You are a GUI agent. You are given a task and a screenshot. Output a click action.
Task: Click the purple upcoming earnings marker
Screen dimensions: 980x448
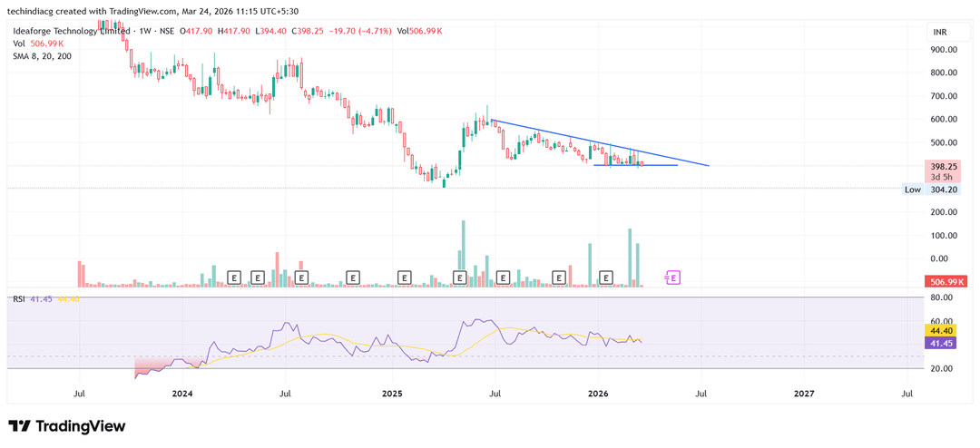[x=671, y=277]
